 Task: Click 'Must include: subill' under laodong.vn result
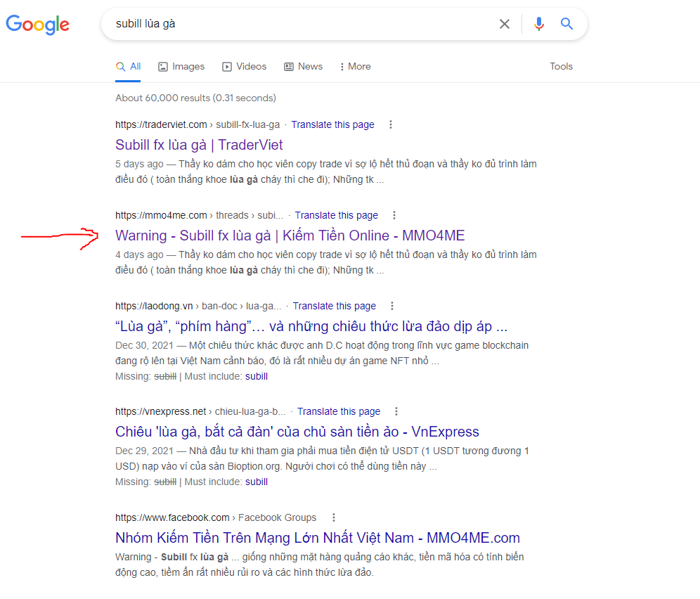257,377
